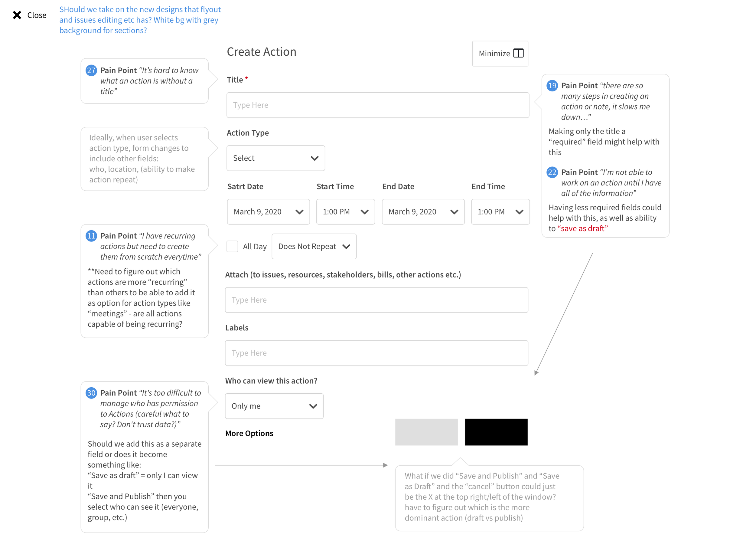The width and height of the screenshot is (756, 538).
Task: Expand More Options
Action: (x=249, y=433)
